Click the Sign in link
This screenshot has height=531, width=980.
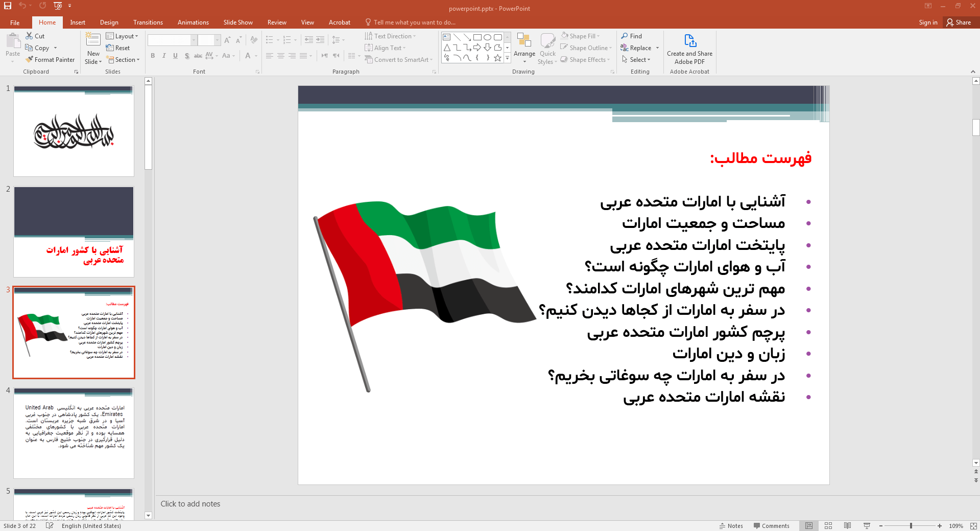tap(928, 22)
